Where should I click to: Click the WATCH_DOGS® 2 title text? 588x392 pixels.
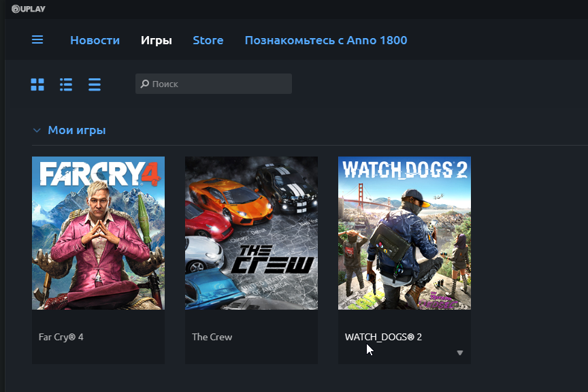pyautogui.click(x=383, y=337)
